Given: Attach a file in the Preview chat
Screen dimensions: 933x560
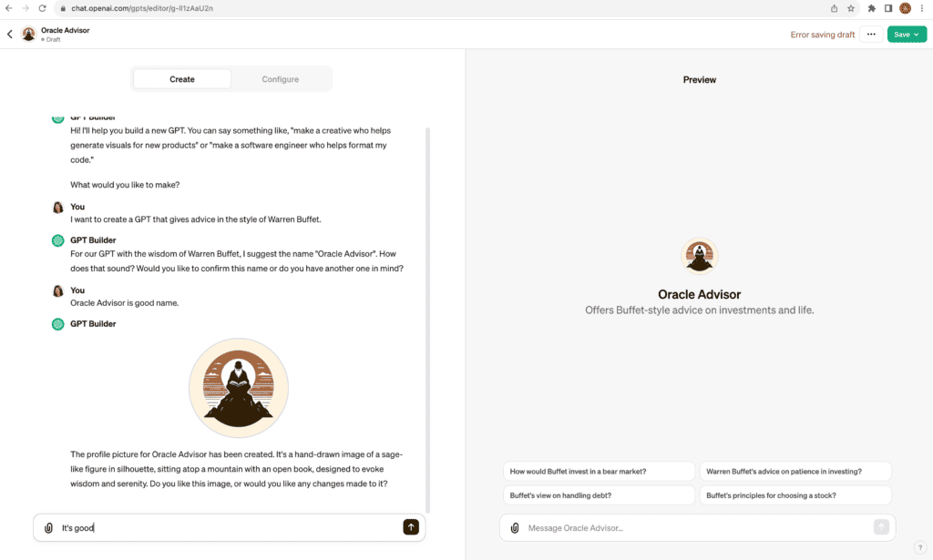Looking at the screenshot, I should pyautogui.click(x=515, y=528).
